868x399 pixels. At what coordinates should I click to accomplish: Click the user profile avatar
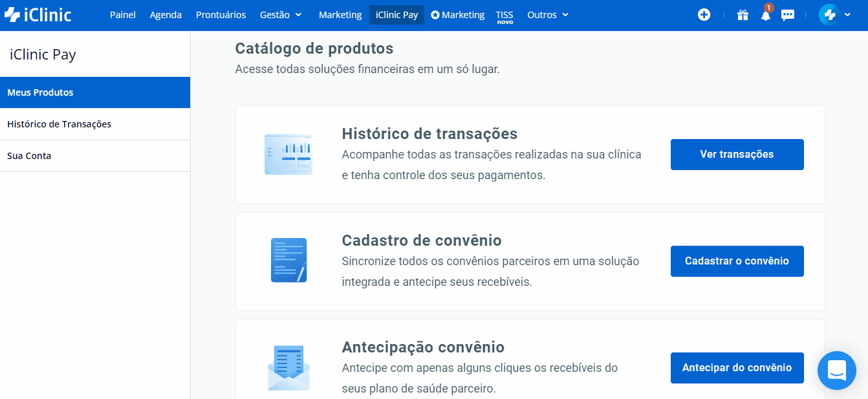tap(829, 15)
